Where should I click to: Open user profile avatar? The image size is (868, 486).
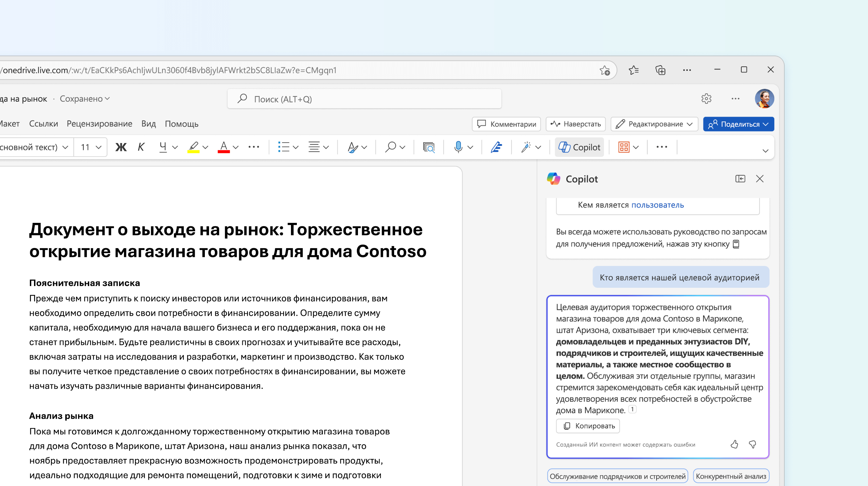764,99
